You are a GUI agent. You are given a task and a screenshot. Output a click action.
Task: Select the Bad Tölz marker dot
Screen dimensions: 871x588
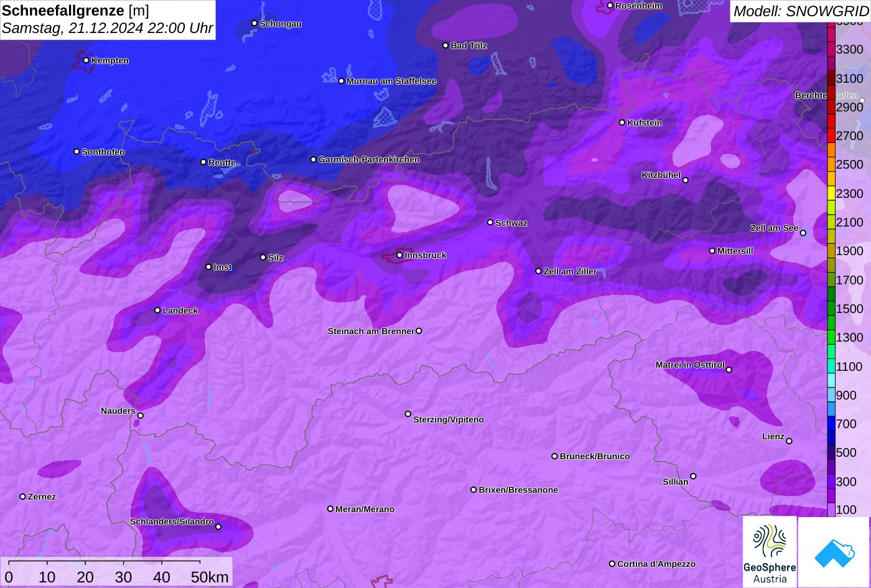[x=445, y=45]
